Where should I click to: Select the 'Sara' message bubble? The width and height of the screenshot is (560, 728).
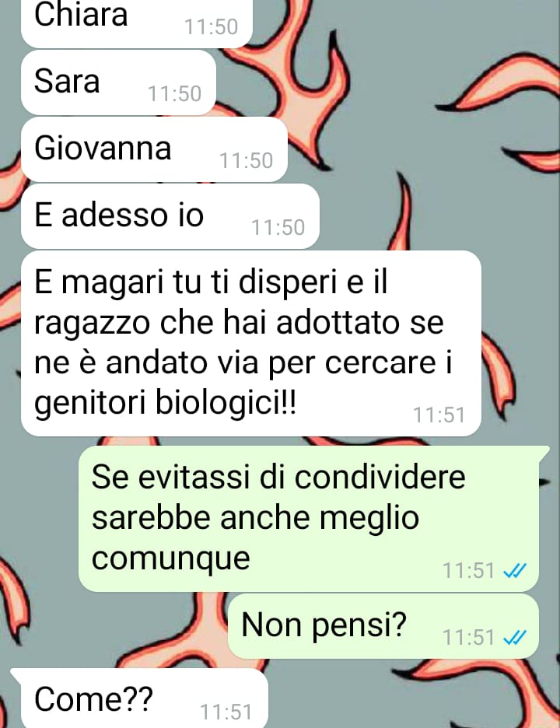pyautogui.click(x=118, y=82)
